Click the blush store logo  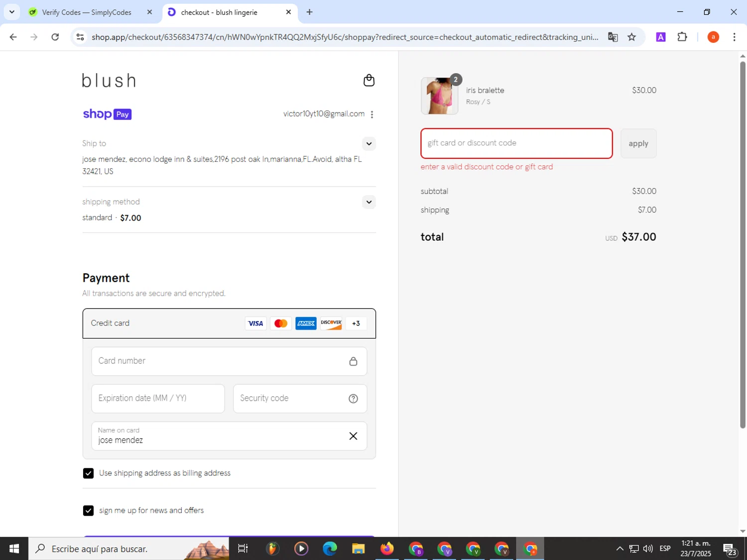(109, 81)
